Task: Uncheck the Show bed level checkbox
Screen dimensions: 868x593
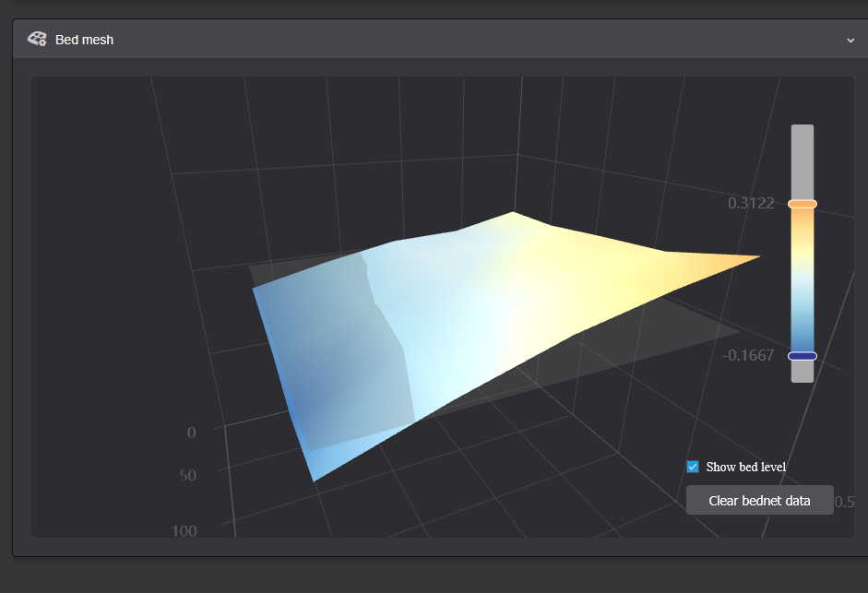Action: 693,467
